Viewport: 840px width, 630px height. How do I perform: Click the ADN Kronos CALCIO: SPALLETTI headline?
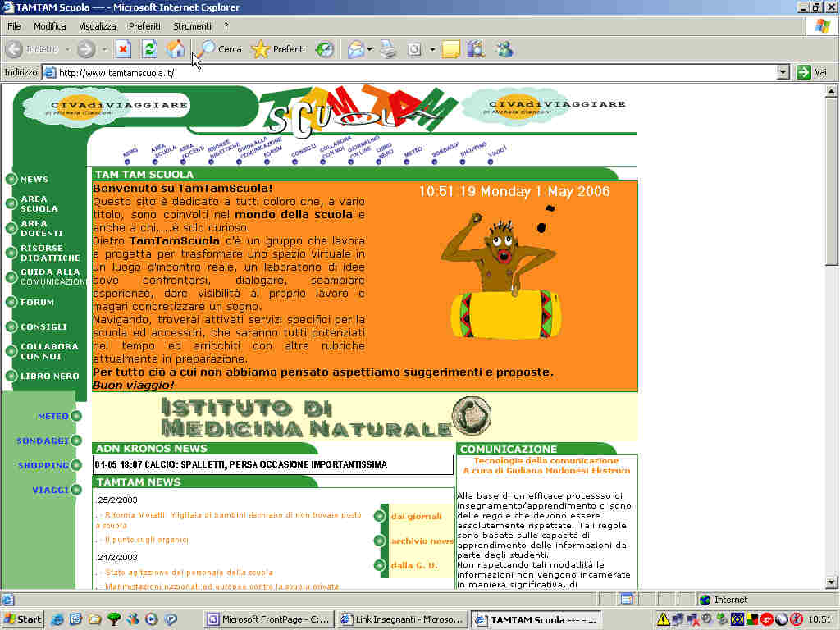pyautogui.click(x=240, y=464)
